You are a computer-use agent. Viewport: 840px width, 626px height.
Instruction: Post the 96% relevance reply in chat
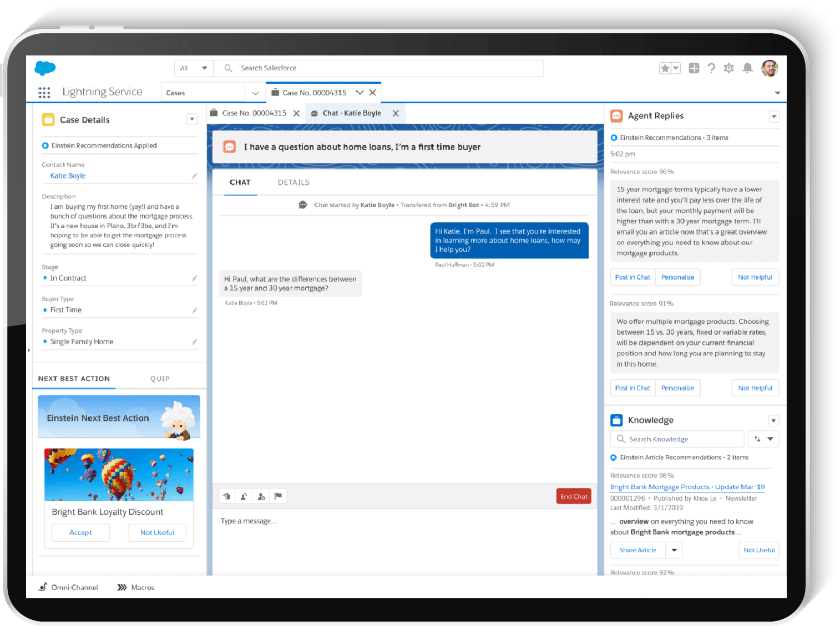(x=632, y=277)
